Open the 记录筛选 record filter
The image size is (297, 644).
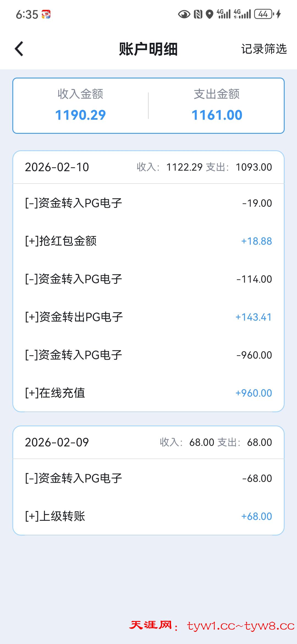click(264, 49)
